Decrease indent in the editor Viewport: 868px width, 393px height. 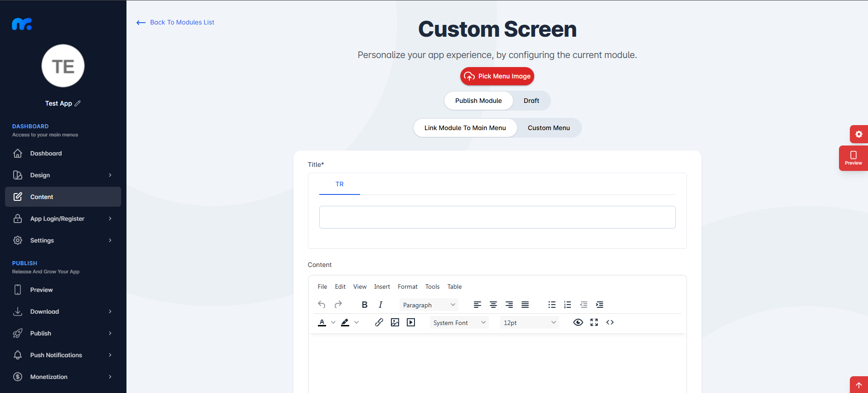[x=584, y=305]
